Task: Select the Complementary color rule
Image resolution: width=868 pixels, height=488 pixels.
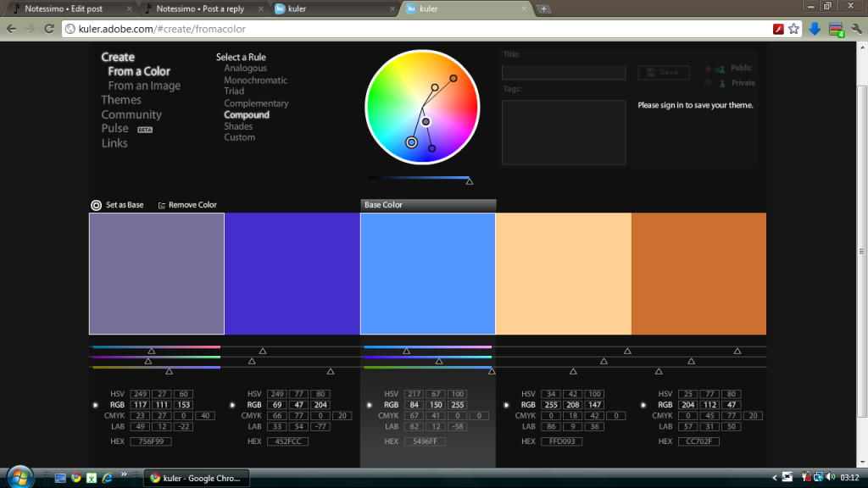Action: [x=256, y=103]
